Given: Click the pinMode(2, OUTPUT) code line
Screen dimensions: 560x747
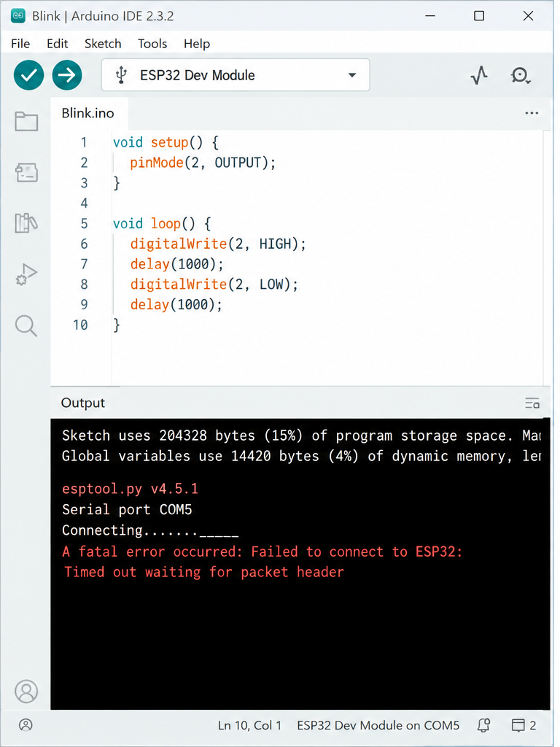Looking at the screenshot, I should (203, 163).
